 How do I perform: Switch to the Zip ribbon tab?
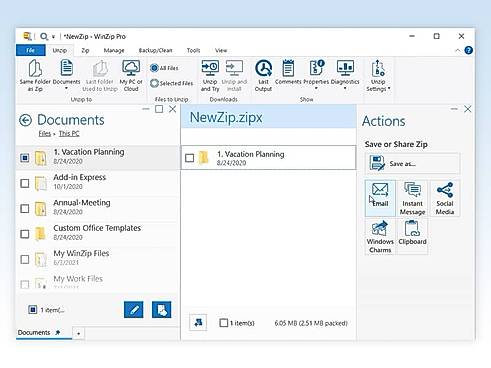click(85, 50)
